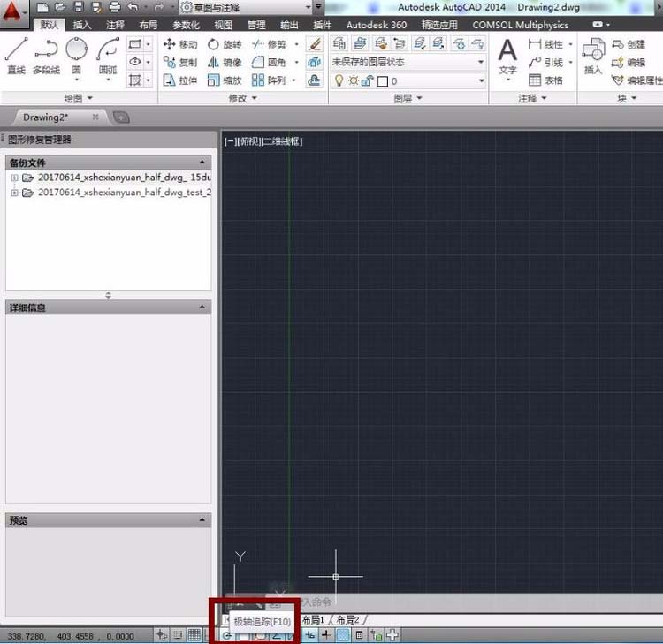
Task: Toggle the layer on/off lightbulb icon
Action: click(339, 80)
